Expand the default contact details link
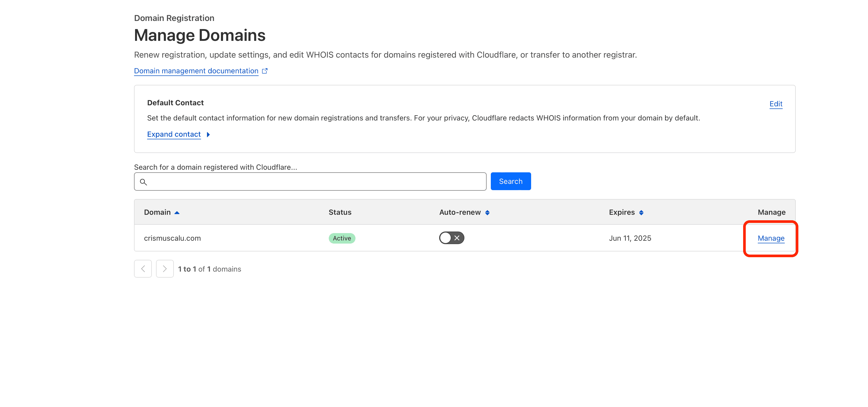Viewport: 868px width, 407px height. coord(174,134)
